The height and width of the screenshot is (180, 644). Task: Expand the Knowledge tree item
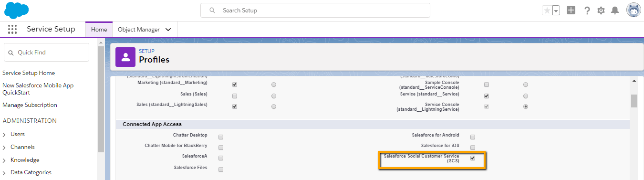[25, 160]
